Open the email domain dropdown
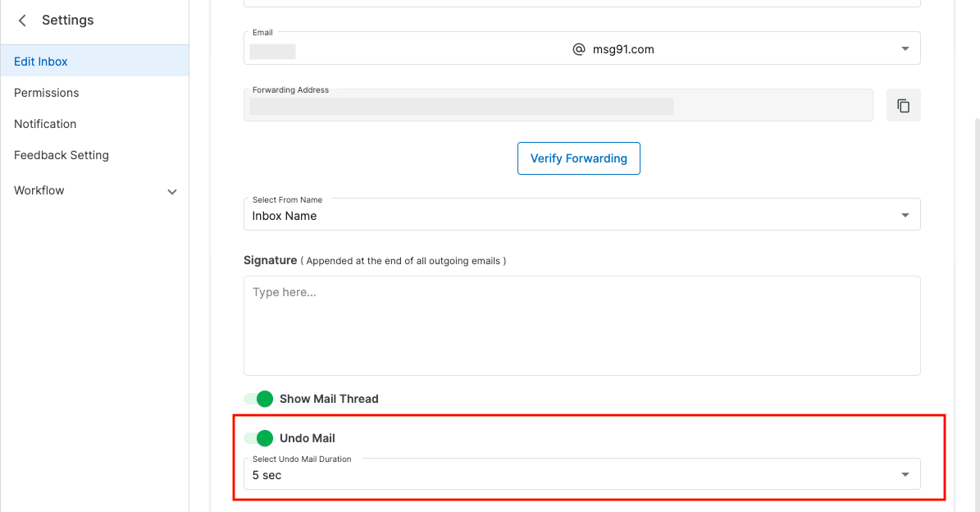Viewport: 980px width, 512px height. [905, 48]
